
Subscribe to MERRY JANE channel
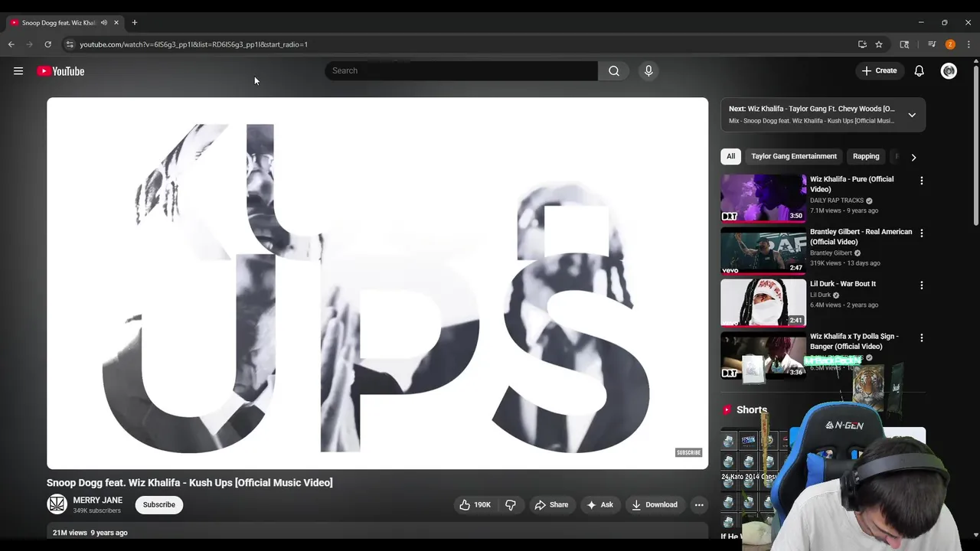[159, 505]
